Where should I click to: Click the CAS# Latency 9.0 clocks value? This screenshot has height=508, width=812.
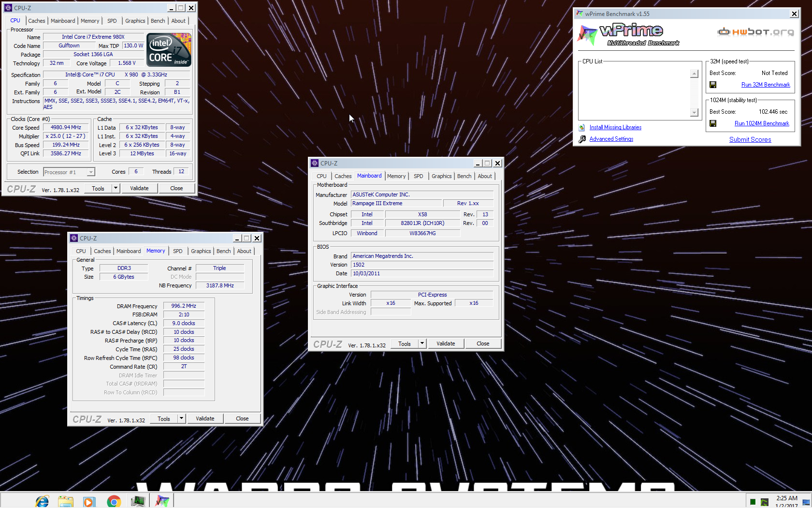click(184, 323)
